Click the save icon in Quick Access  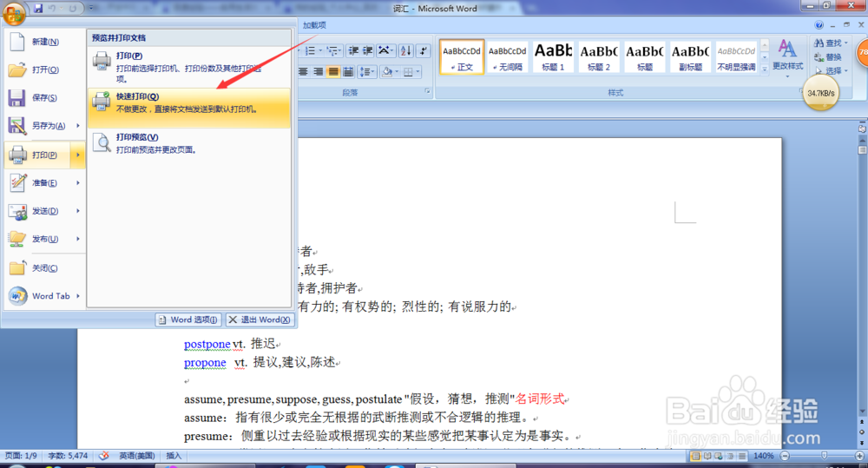[x=38, y=9]
